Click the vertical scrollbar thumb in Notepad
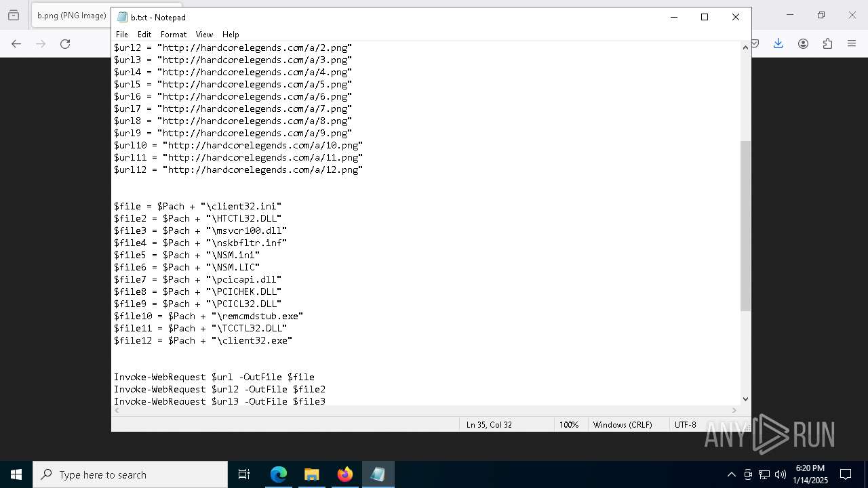 [745, 226]
